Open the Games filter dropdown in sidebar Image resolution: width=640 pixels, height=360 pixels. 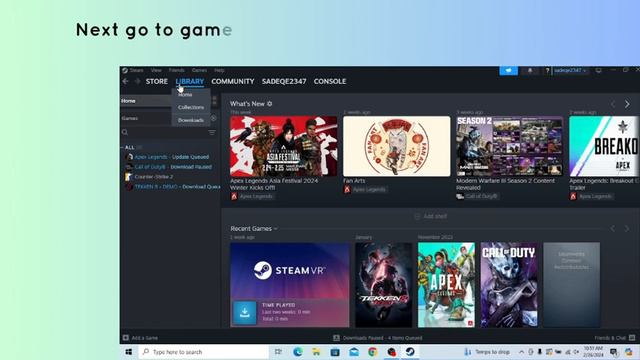click(145, 118)
